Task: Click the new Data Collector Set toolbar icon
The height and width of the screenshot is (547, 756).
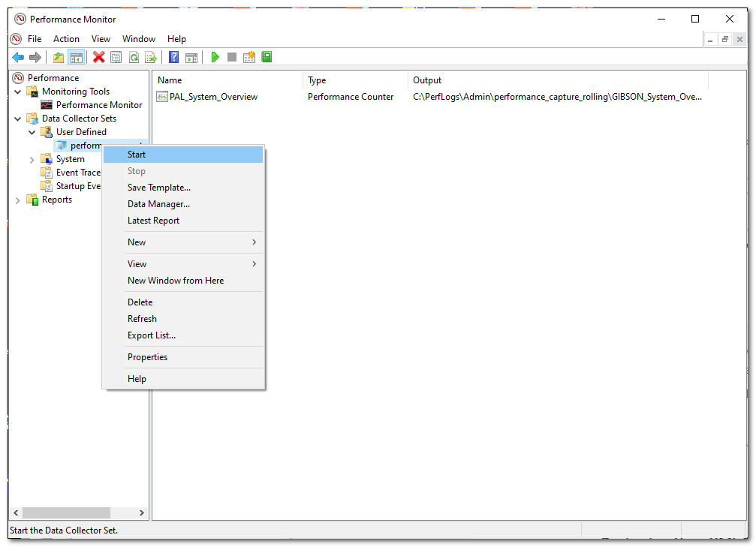Action: [249, 57]
